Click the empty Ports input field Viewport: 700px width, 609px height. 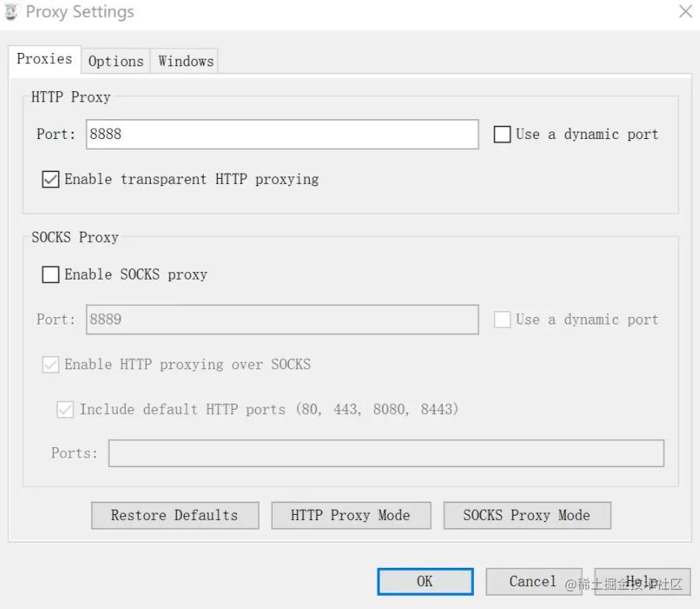coord(386,453)
